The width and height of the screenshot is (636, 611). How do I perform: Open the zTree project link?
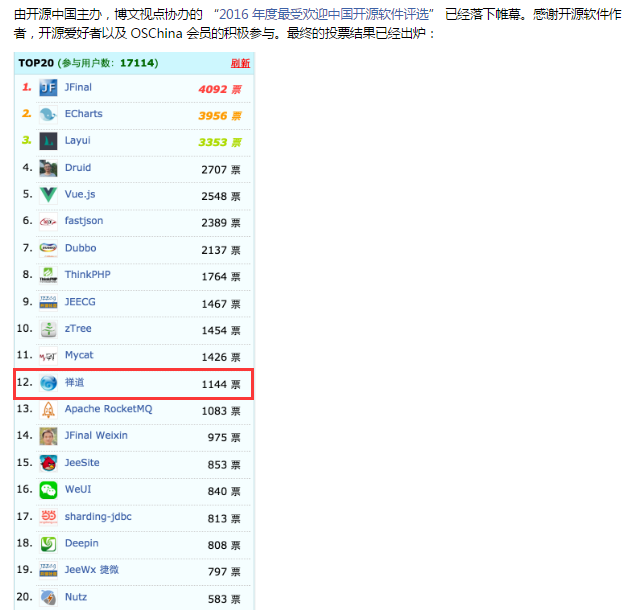pyautogui.click(x=78, y=329)
